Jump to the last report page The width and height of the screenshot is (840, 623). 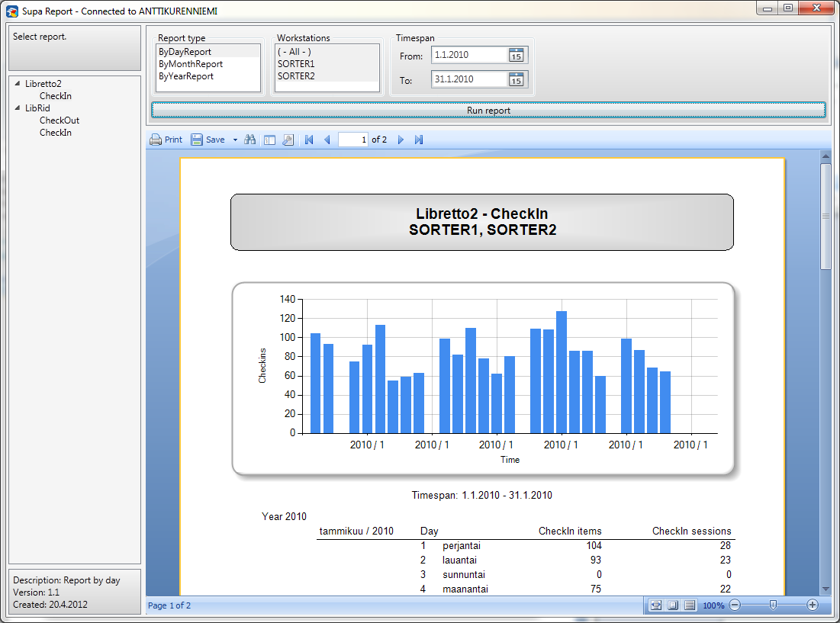pyautogui.click(x=419, y=140)
